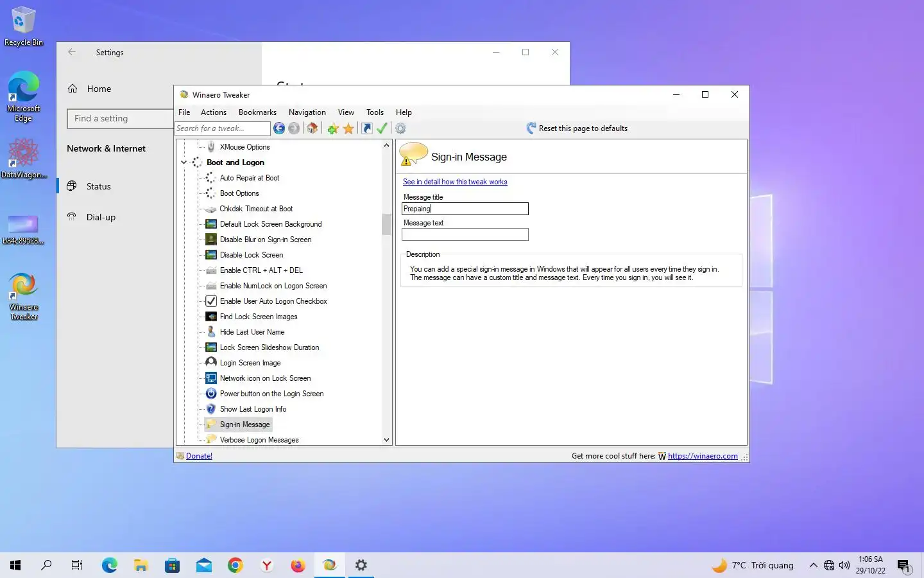Open bookmarks with the orange star icon
924x578 pixels.
pos(348,128)
